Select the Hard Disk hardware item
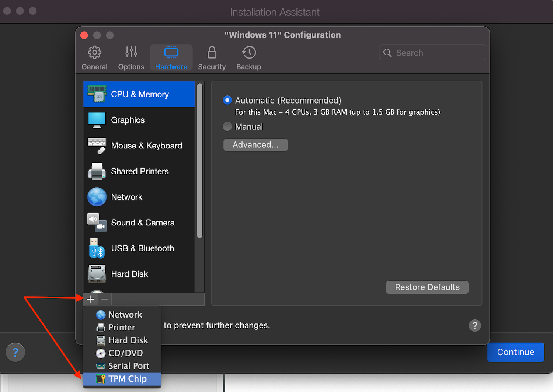 129,274
